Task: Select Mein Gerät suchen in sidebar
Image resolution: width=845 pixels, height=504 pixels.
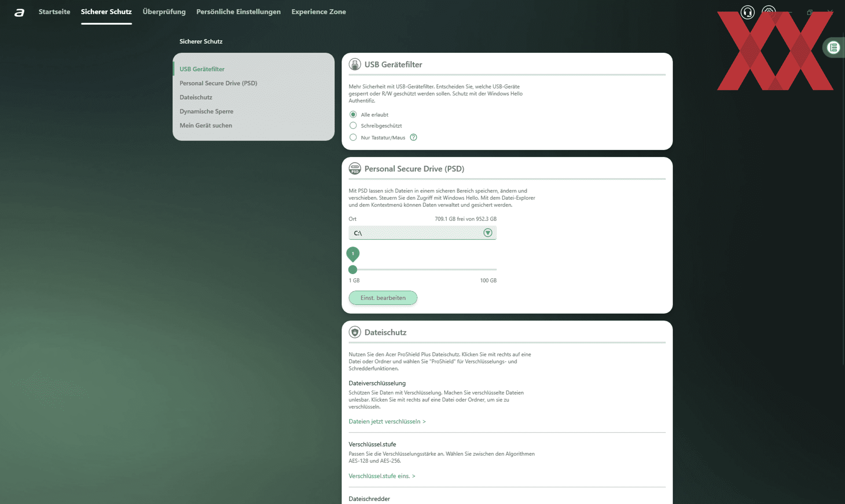Action: (206, 125)
